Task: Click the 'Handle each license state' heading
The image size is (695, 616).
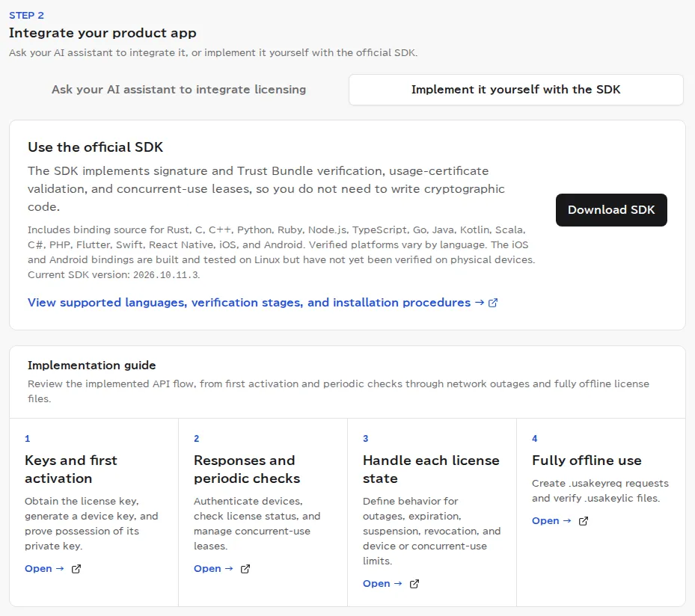Action: click(x=431, y=469)
